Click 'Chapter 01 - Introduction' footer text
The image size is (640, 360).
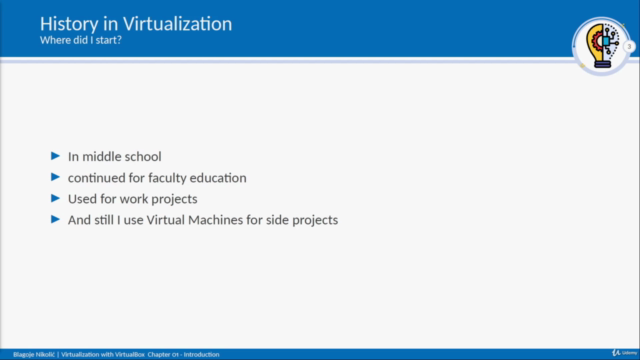(183, 354)
